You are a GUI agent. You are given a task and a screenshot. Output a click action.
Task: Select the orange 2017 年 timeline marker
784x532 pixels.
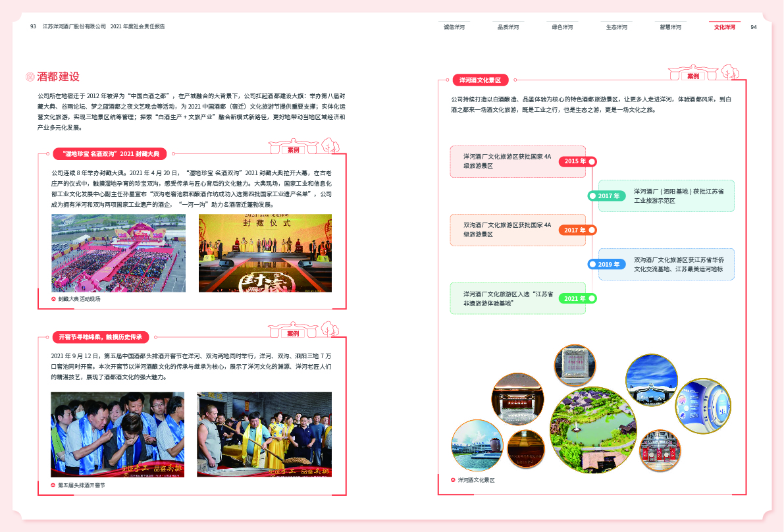[x=577, y=230]
